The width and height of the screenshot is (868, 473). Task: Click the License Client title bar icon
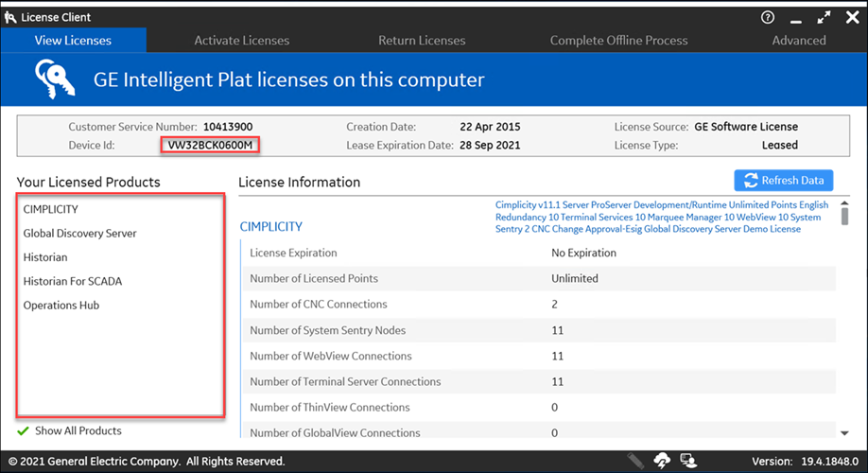(x=10, y=17)
